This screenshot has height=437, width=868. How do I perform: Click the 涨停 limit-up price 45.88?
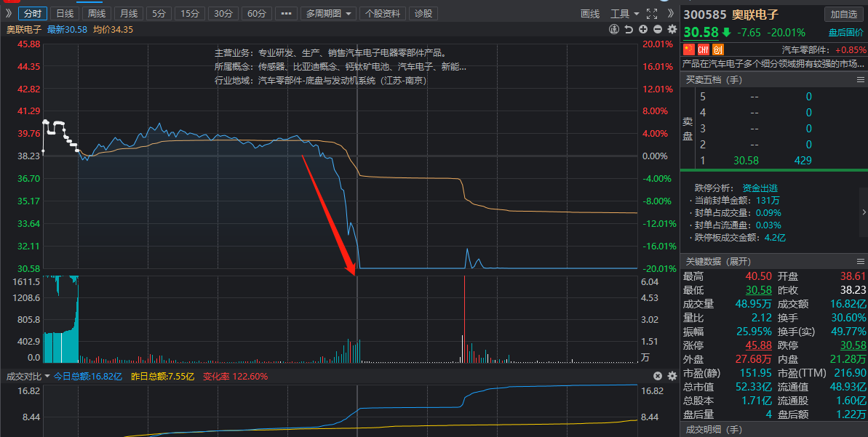point(758,345)
